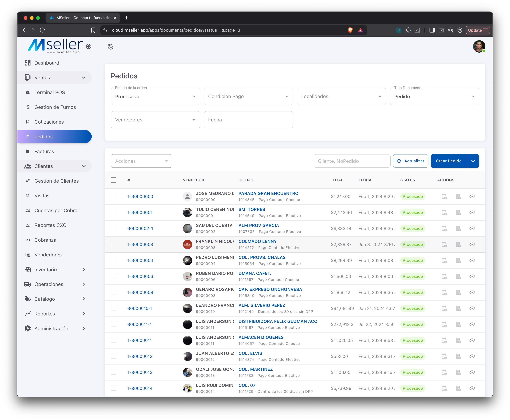Check the box for order 1-90000000
Image resolution: width=510 pixels, height=420 pixels.
[x=114, y=196]
